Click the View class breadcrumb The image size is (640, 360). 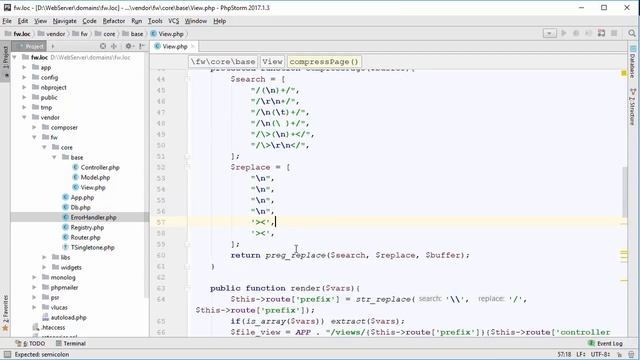point(272,62)
